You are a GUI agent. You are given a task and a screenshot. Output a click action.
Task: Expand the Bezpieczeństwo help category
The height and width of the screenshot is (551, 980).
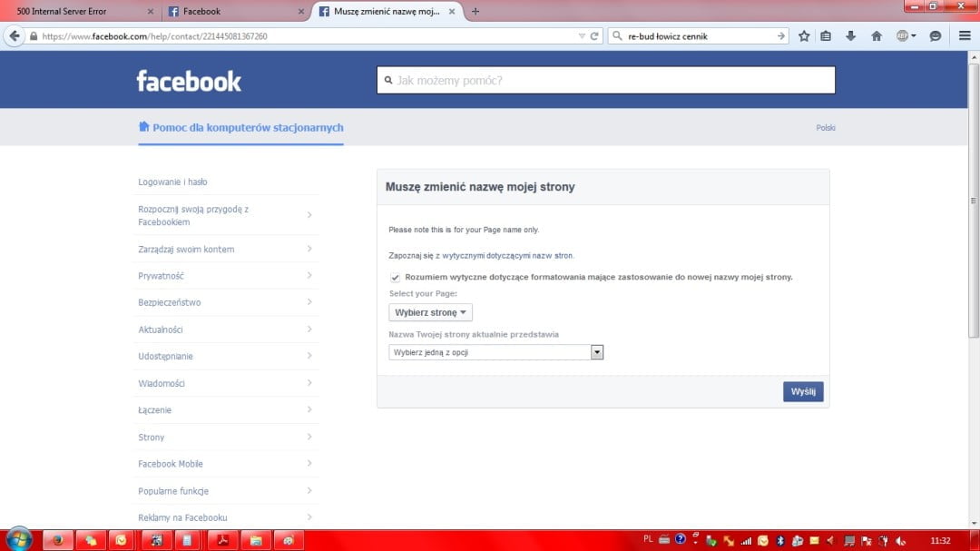(x=225, y=302)
